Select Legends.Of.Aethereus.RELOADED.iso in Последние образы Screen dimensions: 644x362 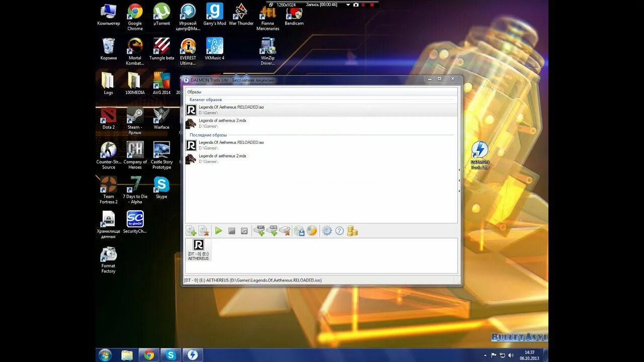[x=321, y=145]
